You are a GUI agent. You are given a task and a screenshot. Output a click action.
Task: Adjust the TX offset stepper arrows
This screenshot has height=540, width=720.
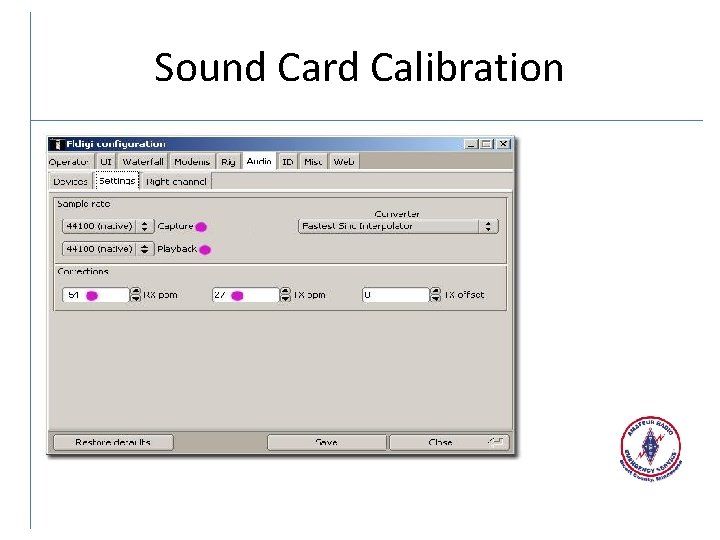(435, 295)
